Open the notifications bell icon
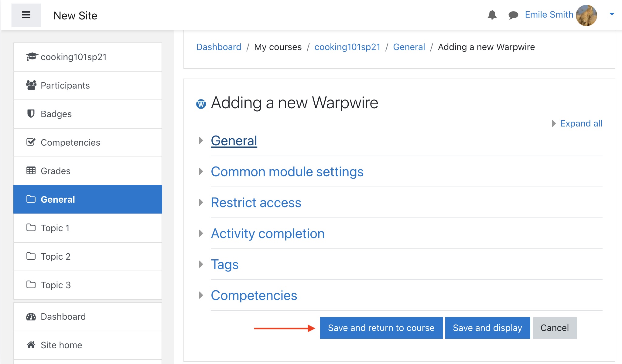This screenshot has height=364, width=622. tap(492, 15)
